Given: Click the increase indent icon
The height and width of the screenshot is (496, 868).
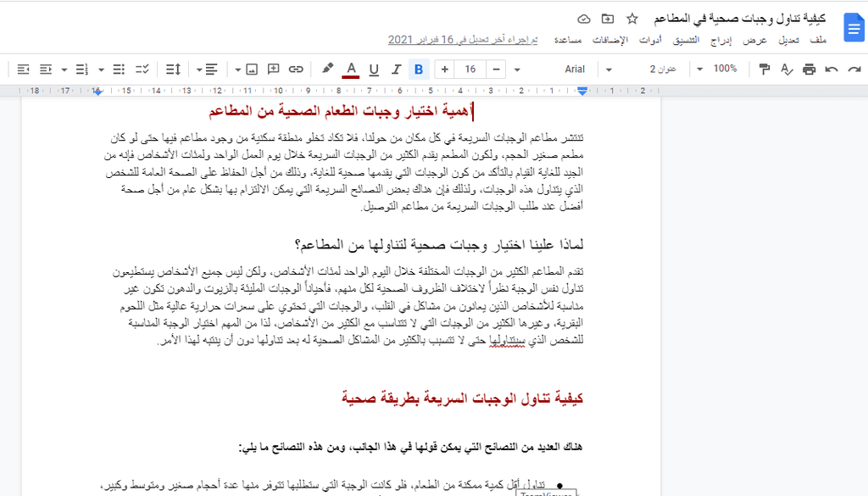Looking at the screenshot, I should pos(23,70).
